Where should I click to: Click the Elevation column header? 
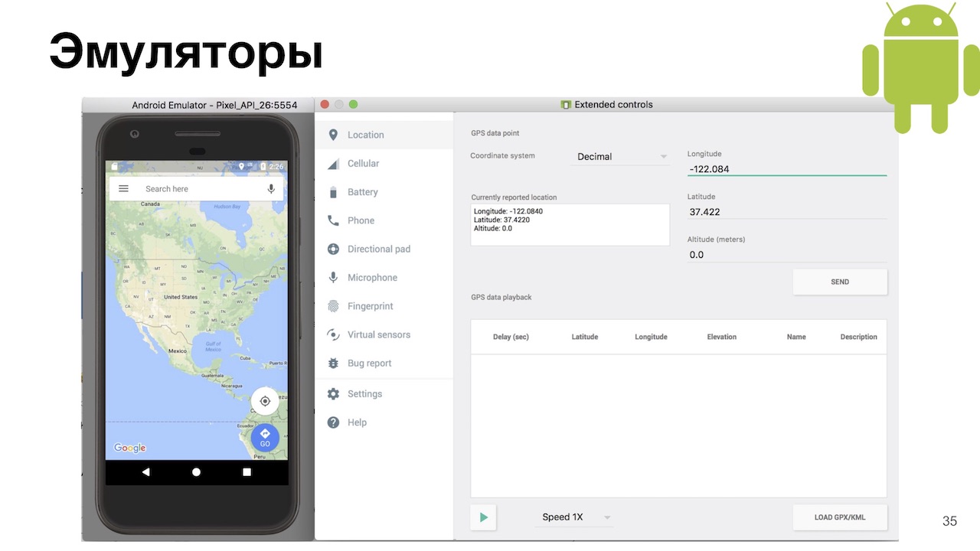tap(721, 337)
